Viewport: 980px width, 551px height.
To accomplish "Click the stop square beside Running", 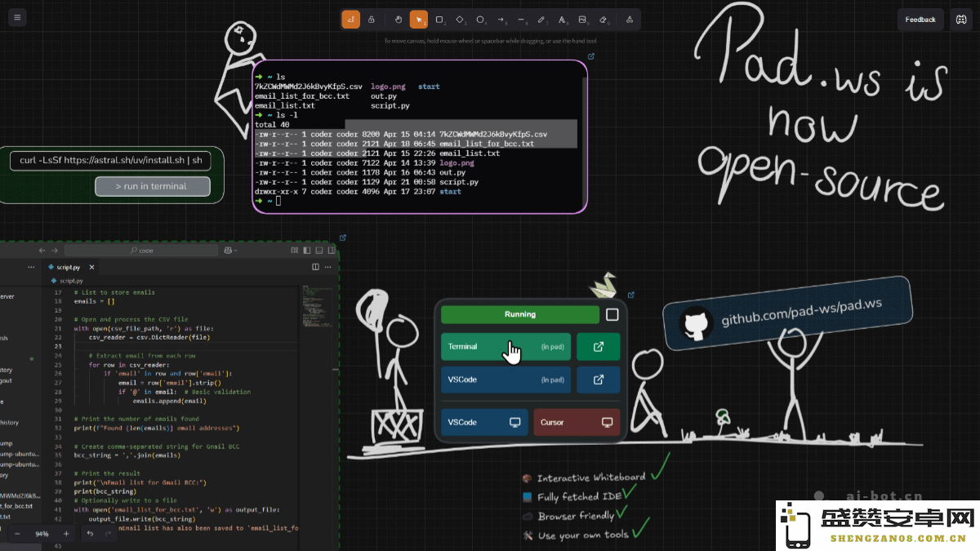I will tap(612, 314).
